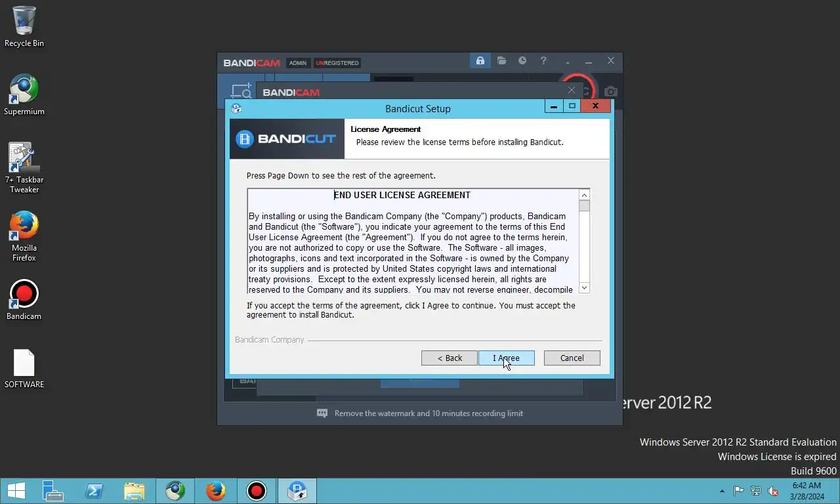The height and width of the screenshot is (504, 840).
Task: Close the inner Bandicam dialog with its X
Action: coord(572,91)
